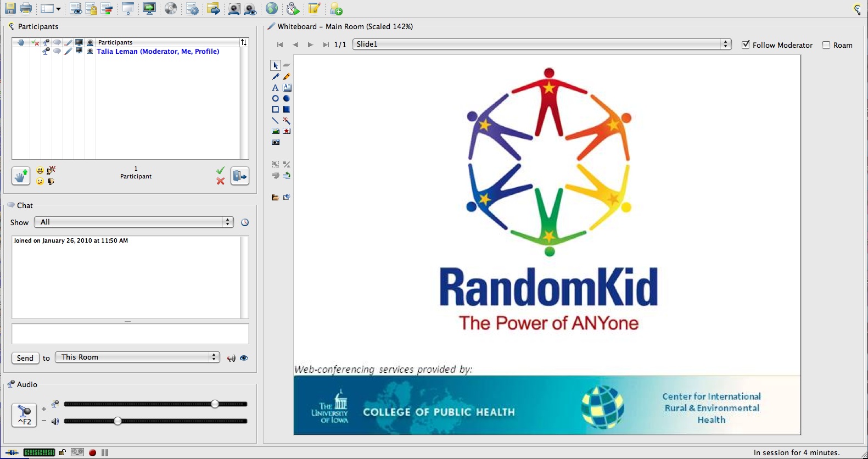Check the Follow Moderator checkbox
868x459 pixels.
746,45
